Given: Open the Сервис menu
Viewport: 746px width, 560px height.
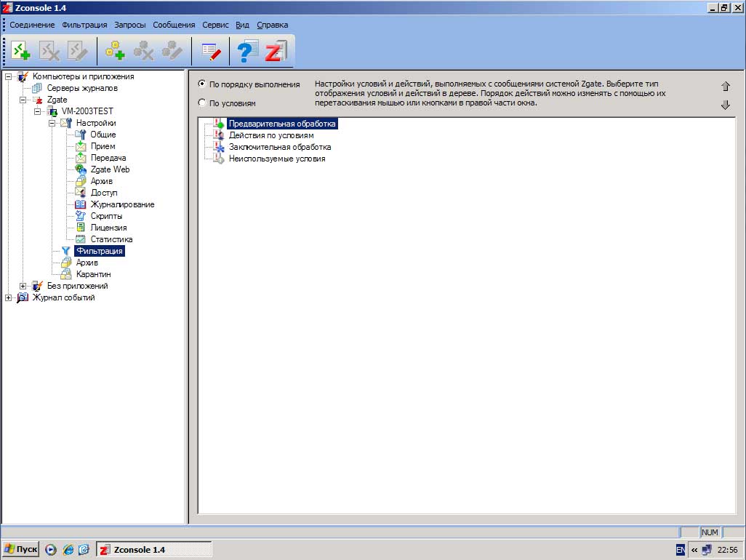Looking at the screenshot, I should point(215,25).
